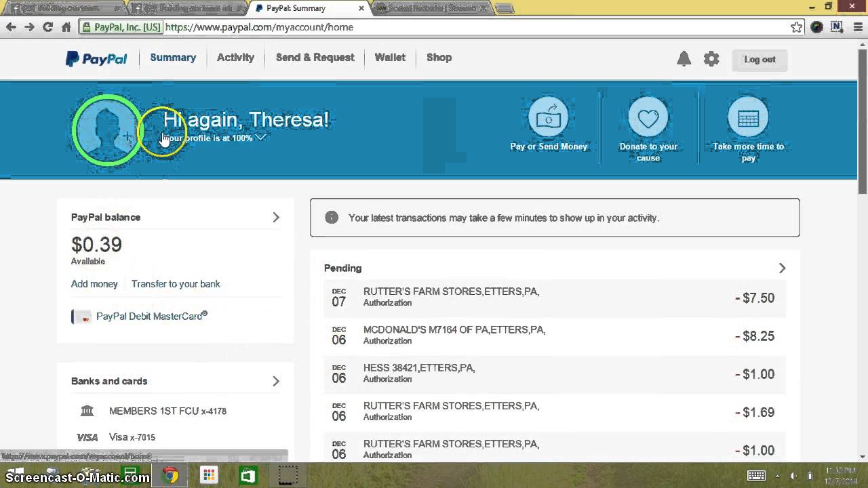868x488 pixels.
Task: Click Transfer to your bank link
Action: 176,284
